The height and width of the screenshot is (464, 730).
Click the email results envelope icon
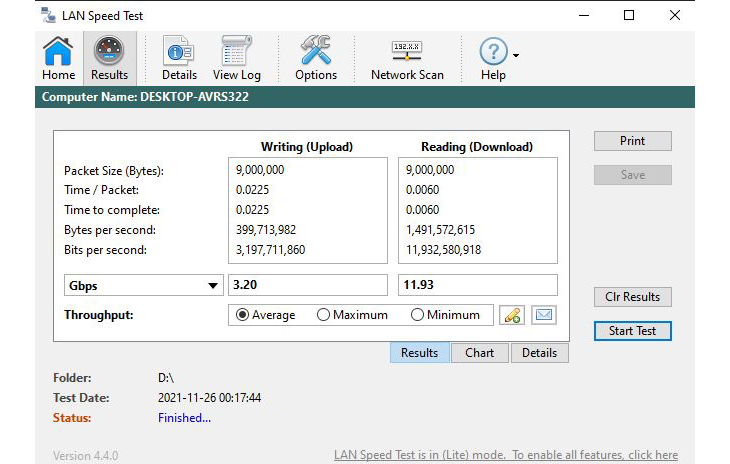(544, 315)
